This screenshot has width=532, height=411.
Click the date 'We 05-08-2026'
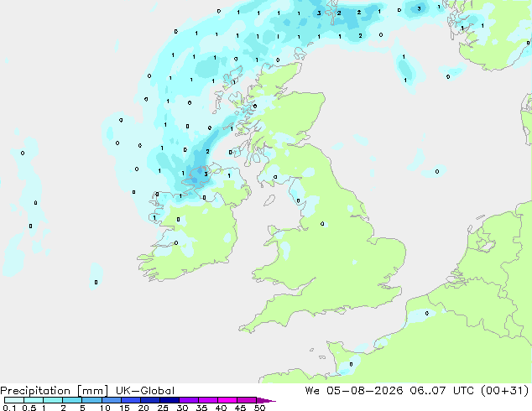coord(354,391)
